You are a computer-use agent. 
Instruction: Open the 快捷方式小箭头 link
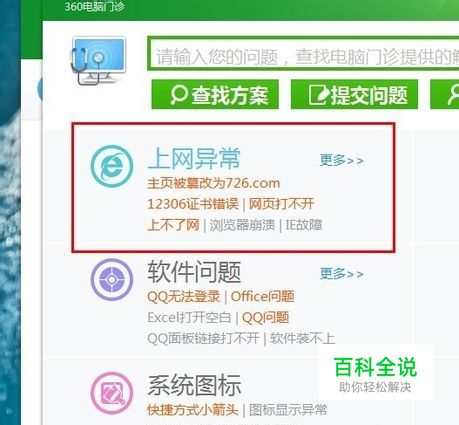[x=193, y=410]
